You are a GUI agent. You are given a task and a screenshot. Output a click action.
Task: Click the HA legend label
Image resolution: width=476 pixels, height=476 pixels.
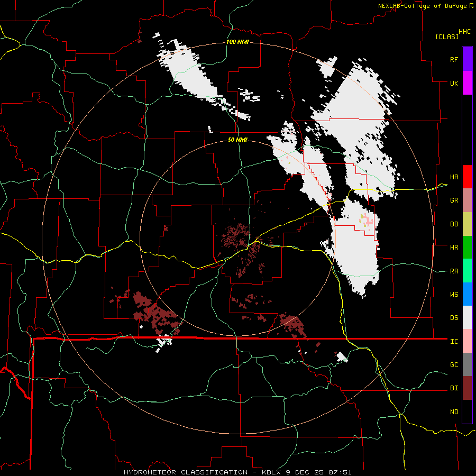454,177
